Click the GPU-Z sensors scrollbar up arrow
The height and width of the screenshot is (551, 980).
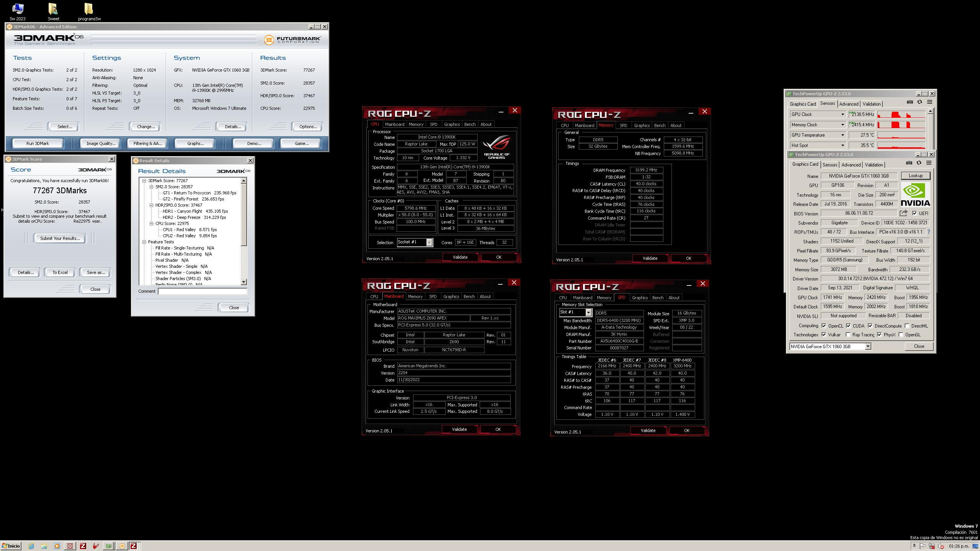tap(930, 111)
